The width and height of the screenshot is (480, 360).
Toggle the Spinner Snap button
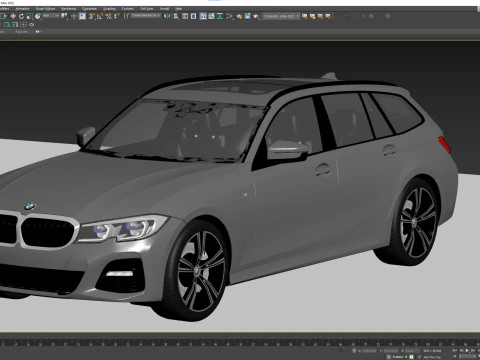[117, 16]
